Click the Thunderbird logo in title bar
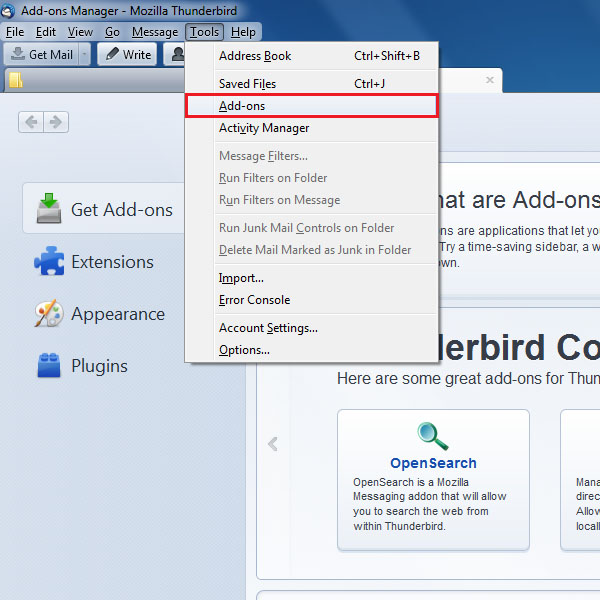Screen dimensions: 600x600 (x=7, y=11)
